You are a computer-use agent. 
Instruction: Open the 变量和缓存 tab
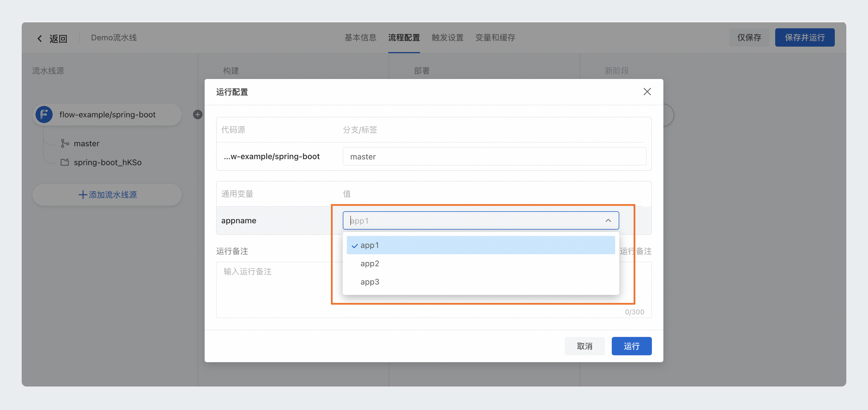pos(495,37)
